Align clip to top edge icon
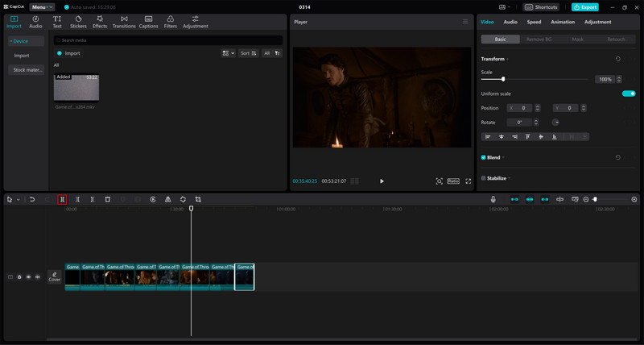Screen dimensions: 644x345 (528, 137)
